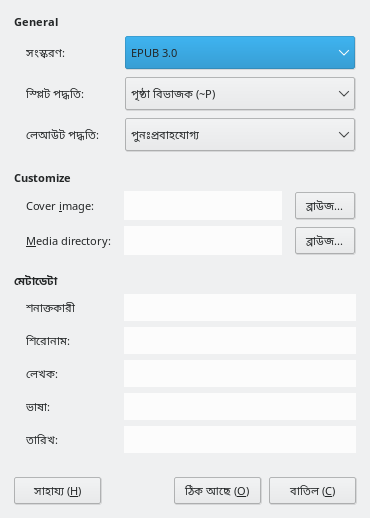Focus the লেখক author field

coord(240,374)
